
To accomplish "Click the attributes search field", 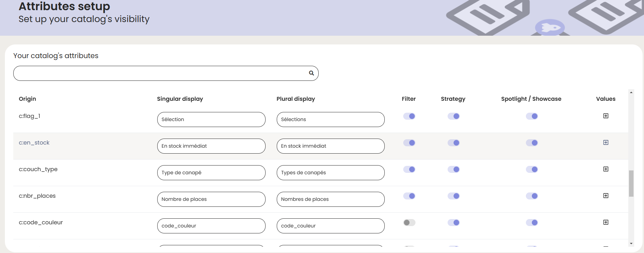I will (x=161, y=73).
